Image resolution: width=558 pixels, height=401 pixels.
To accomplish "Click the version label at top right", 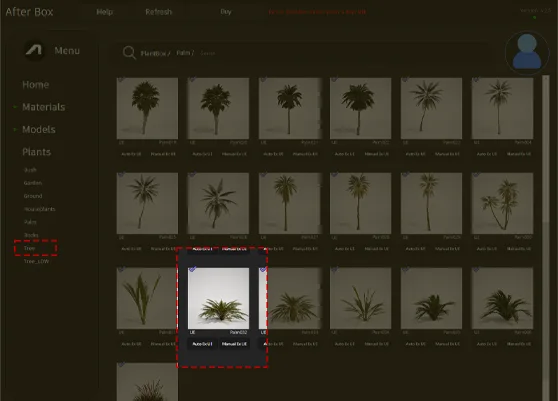I will [x=535, y=11].
